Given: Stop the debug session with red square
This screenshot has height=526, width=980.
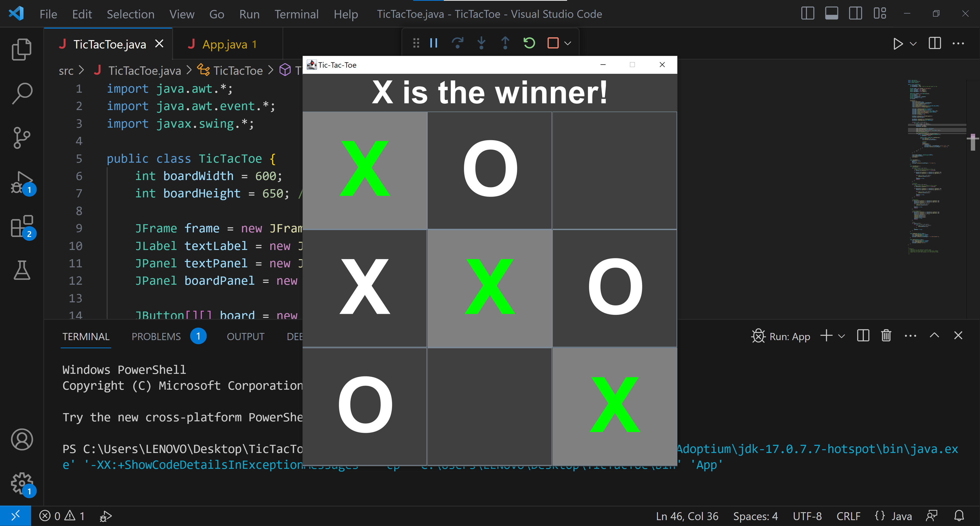Looking at the screenshot, I should coord(553,43).
